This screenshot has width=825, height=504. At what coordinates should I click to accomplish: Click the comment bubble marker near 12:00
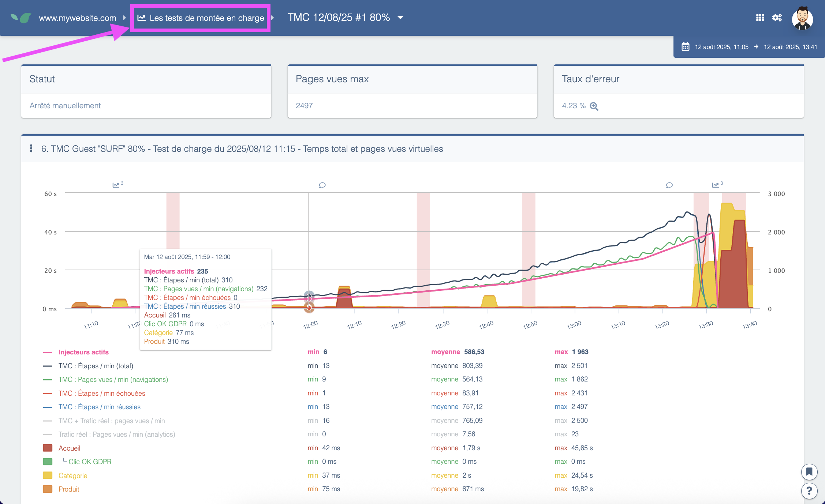(x=322, y=185)
